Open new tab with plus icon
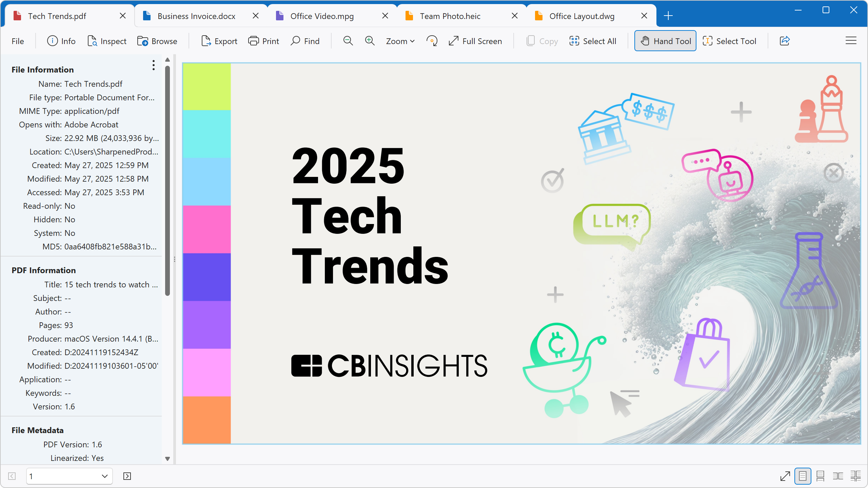 point(668,16)
